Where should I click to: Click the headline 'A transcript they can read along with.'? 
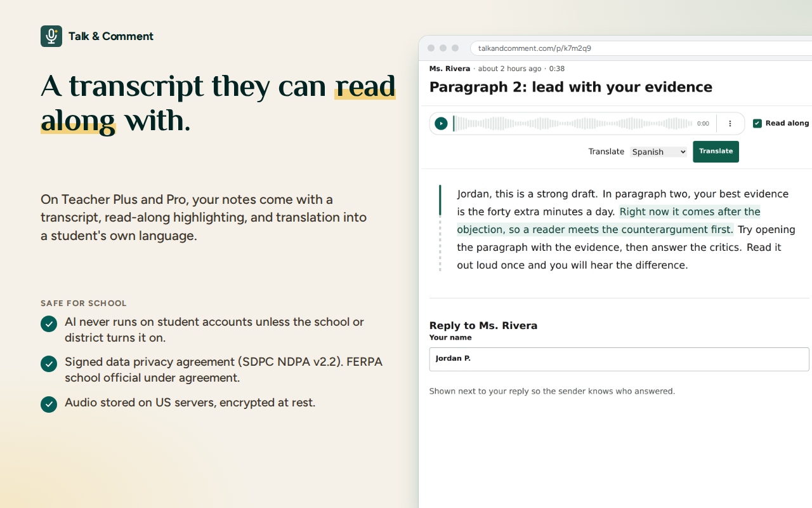pos(218,103)
